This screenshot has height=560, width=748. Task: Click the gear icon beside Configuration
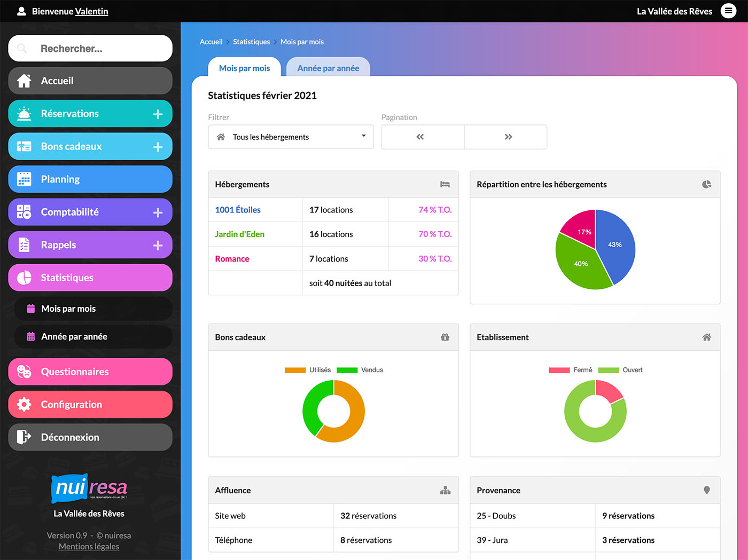click(24, 405)
